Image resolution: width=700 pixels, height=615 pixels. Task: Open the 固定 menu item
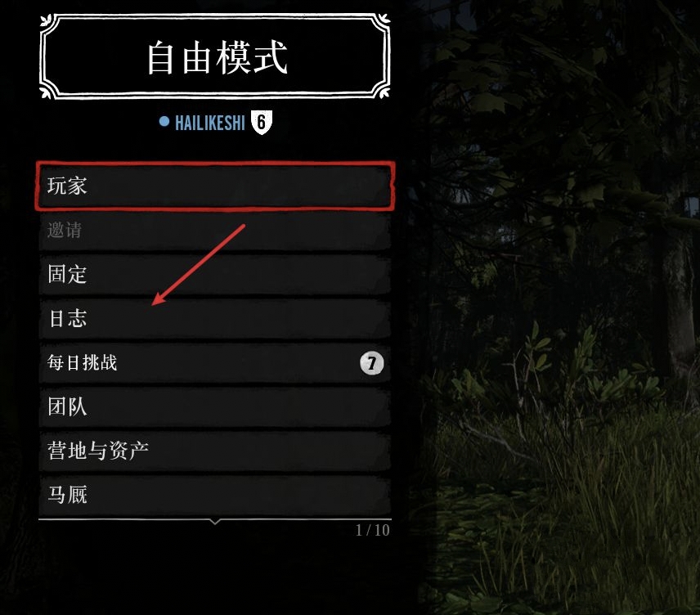tap(215, 274)
